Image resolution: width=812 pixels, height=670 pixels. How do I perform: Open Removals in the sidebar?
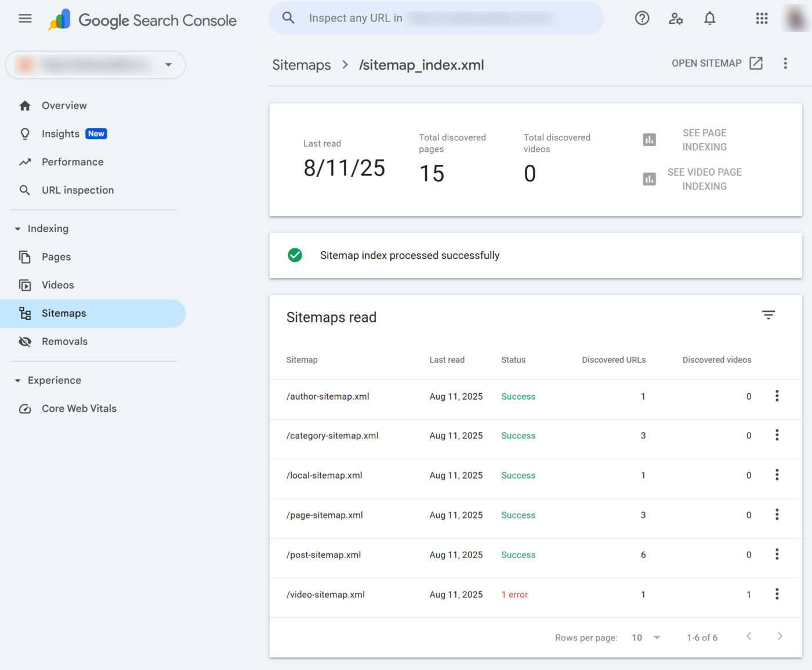tap(64, 342)
